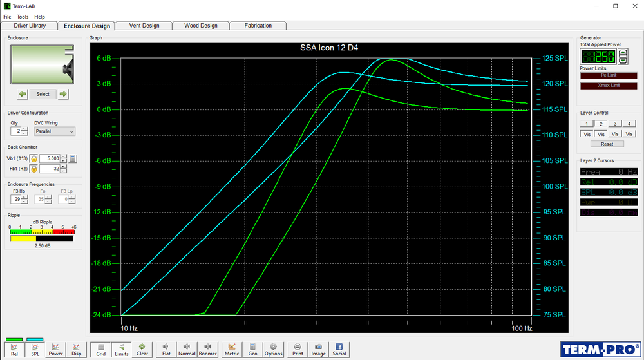644x360 pixels.
Task: Open the File menu
Action: tap(7, 17)
